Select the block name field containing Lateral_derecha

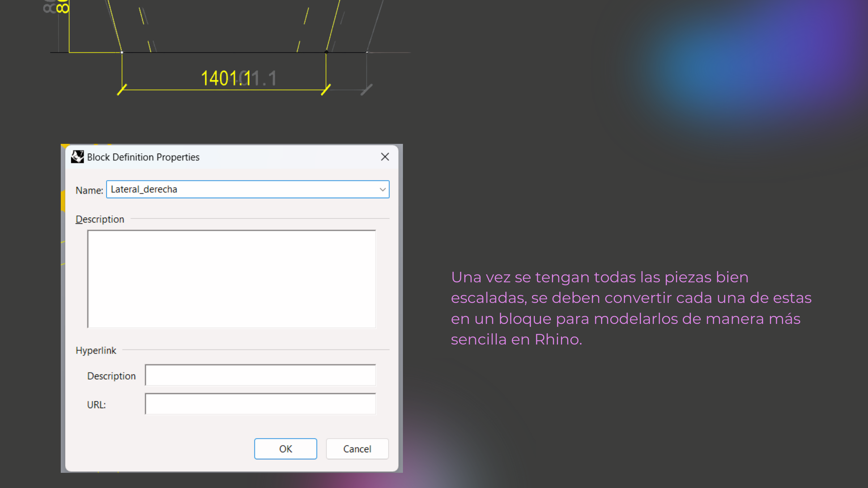point(217,189)
